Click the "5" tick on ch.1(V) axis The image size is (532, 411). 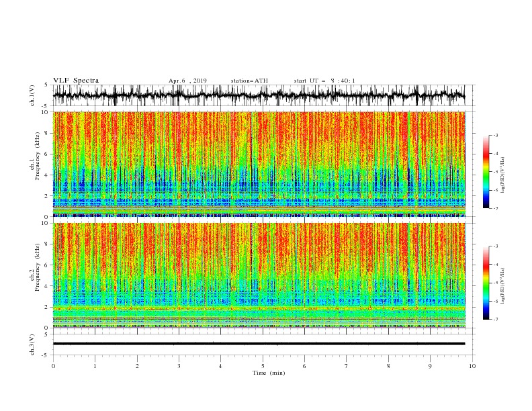click(47, 85)
